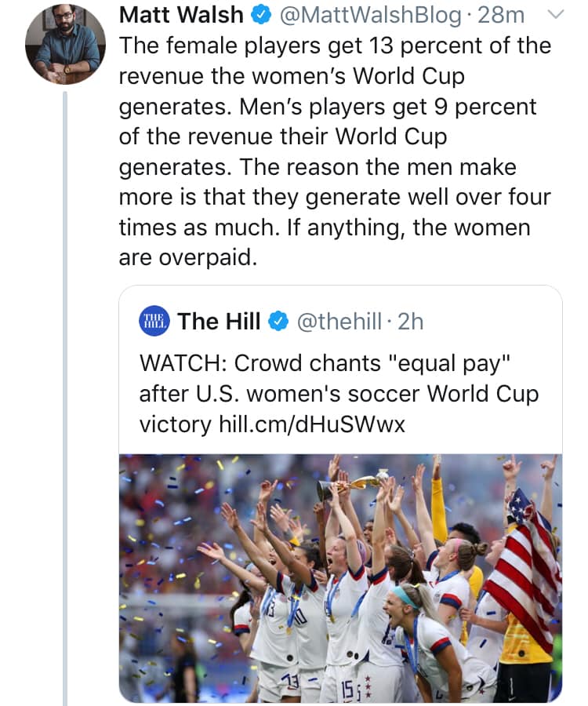Image resolution: width=588 pixels, height=706 pixels.
Task: Click Matt Walsh's blue verified badge
Action: coord(263,16)
